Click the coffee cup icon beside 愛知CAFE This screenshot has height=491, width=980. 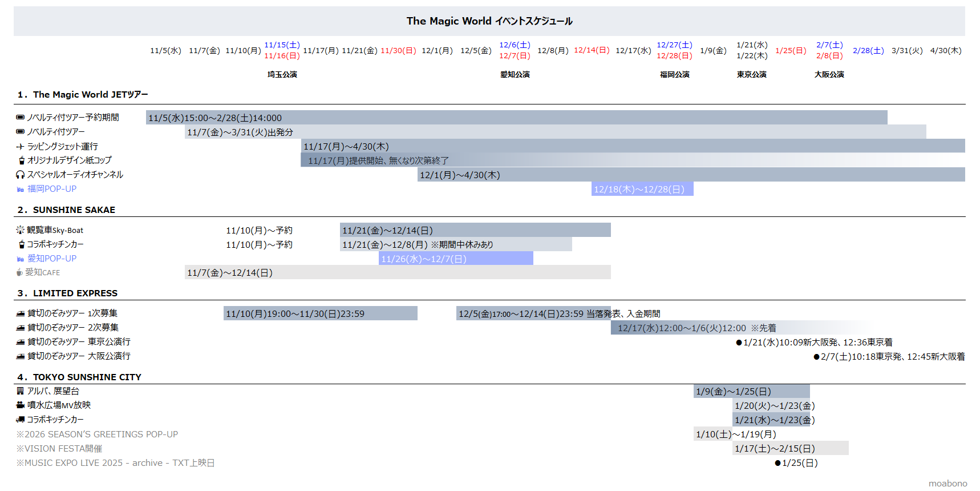click(19, 272)
